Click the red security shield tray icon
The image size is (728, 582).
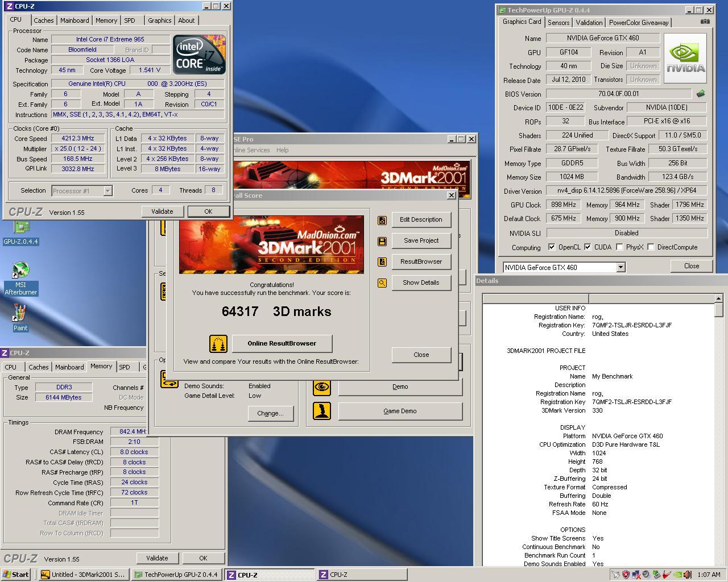coord(626,575)
